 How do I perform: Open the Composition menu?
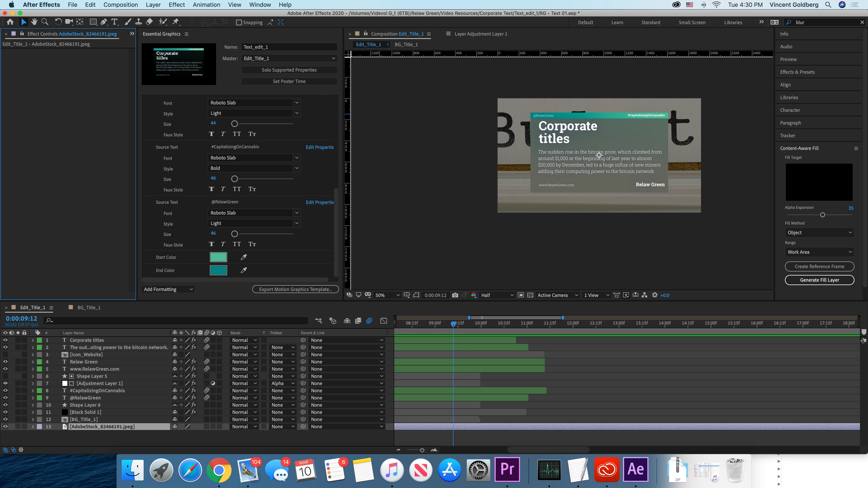(x=120, y=5)
